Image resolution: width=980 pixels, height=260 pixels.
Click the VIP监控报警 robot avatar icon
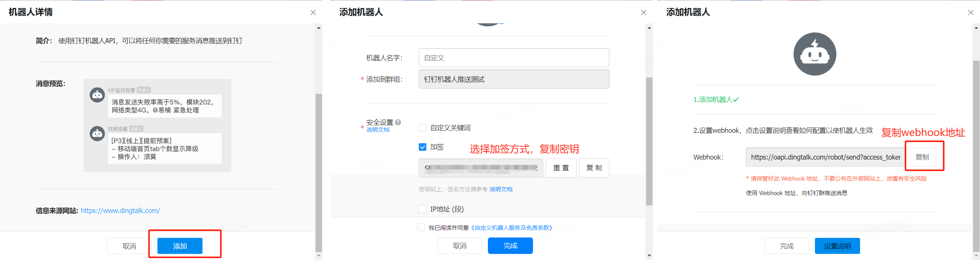point(97,95)
